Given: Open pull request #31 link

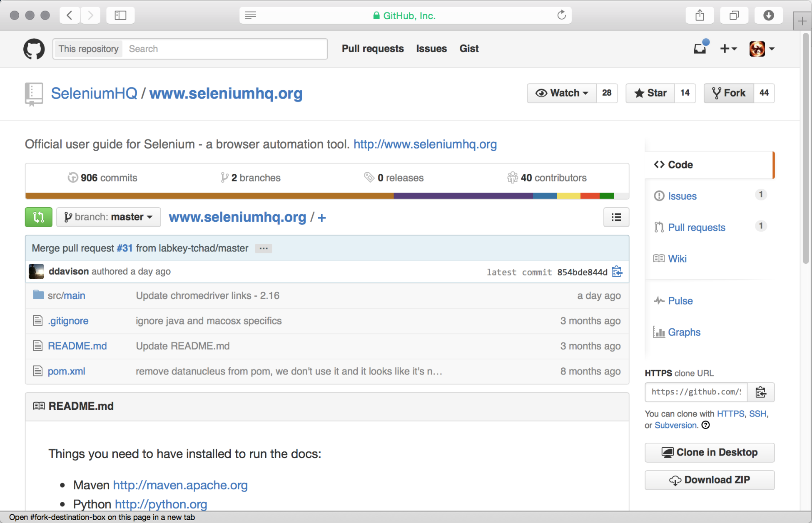Looking at the screenshot, I should (125, 248).
